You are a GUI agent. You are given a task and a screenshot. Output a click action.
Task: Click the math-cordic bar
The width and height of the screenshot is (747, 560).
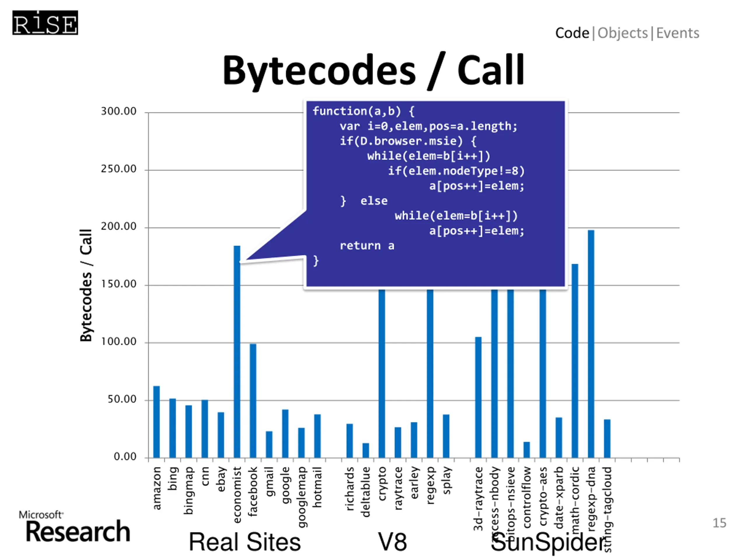point(575,361)
